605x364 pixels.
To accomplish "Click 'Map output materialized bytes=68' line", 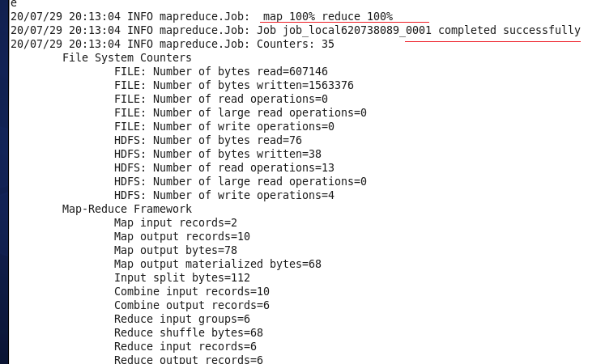I will [217, 264].
